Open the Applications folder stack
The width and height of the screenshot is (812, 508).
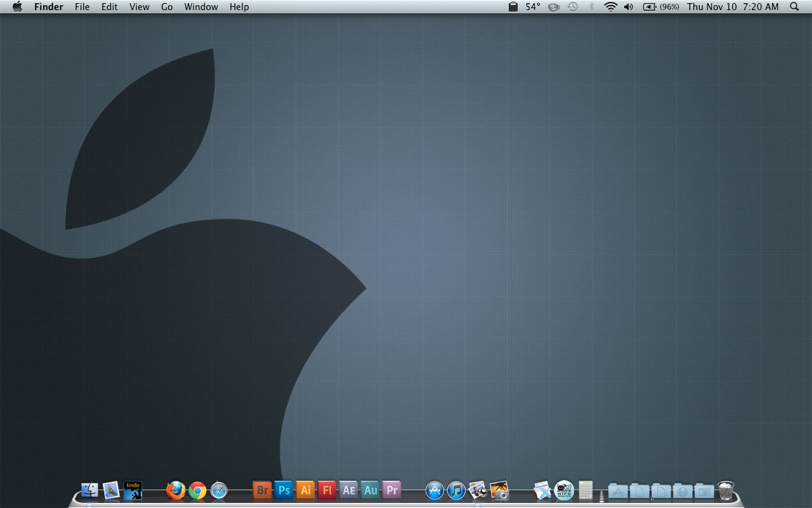[618, 491]
